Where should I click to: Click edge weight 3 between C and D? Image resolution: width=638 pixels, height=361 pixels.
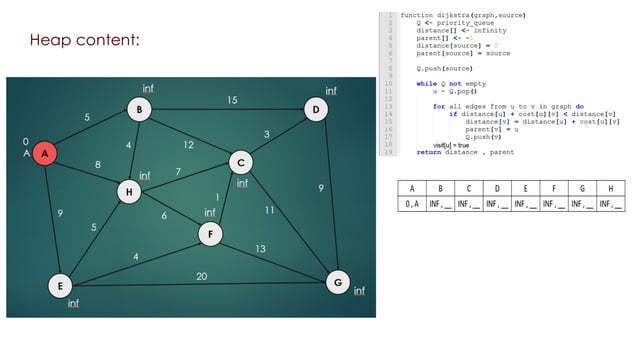coord(267,134)
